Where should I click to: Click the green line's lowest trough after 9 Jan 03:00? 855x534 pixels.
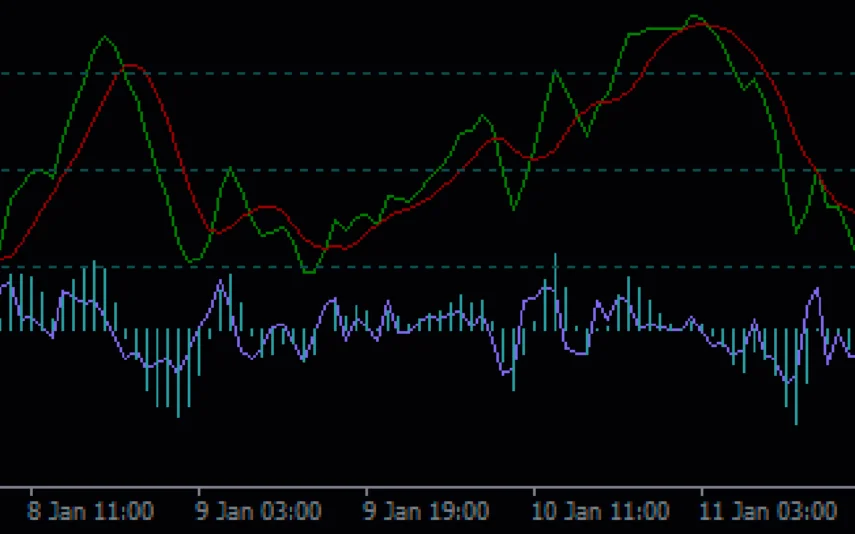tap(309, 271)
